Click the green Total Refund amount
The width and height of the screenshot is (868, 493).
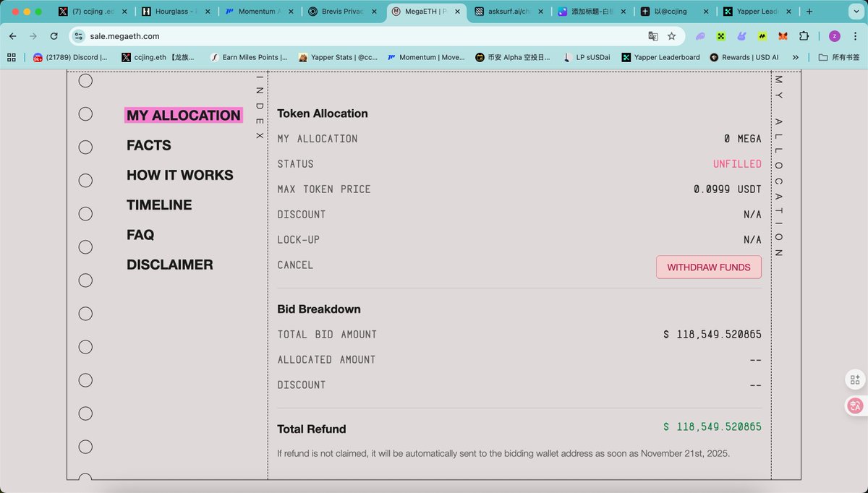click(x=712, y=427)
